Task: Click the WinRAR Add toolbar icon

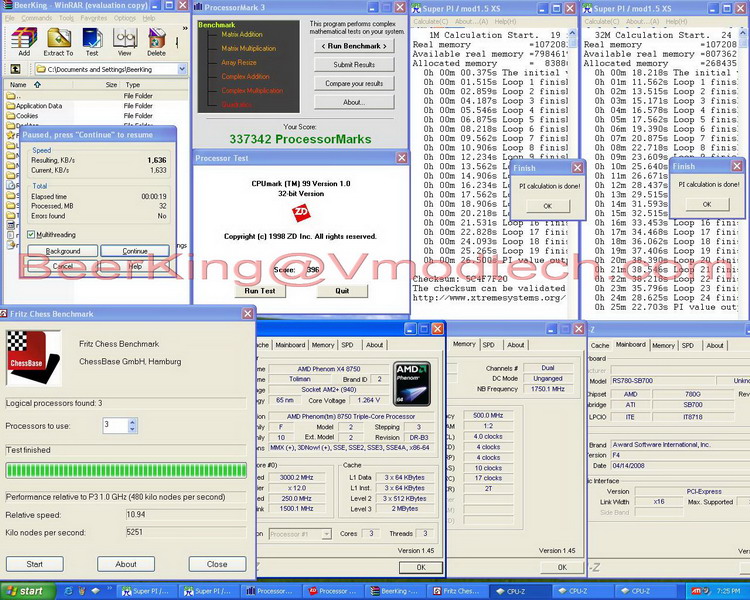Action: 24,41
